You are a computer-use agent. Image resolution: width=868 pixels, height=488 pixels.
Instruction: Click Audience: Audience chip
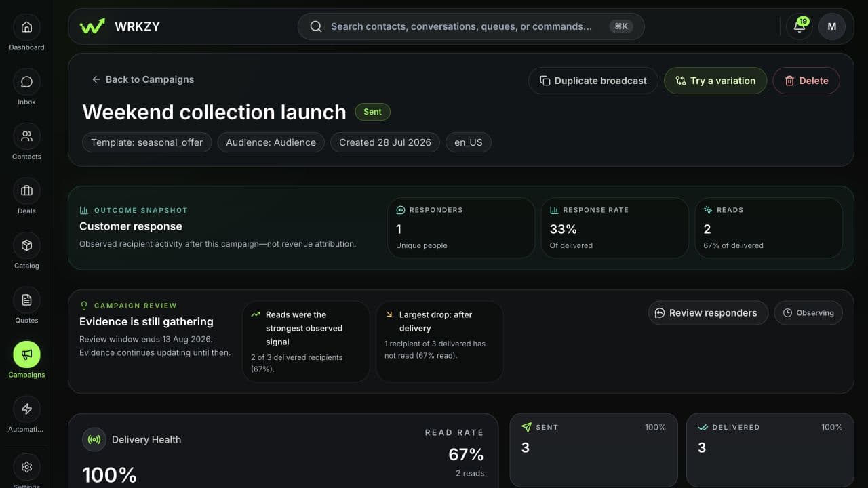pos(271,142)
